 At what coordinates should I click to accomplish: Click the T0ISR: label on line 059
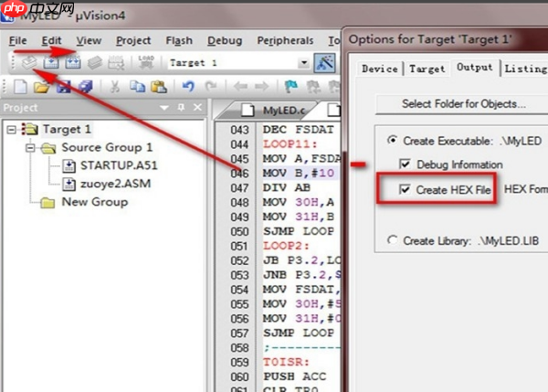tap(286, 362)
